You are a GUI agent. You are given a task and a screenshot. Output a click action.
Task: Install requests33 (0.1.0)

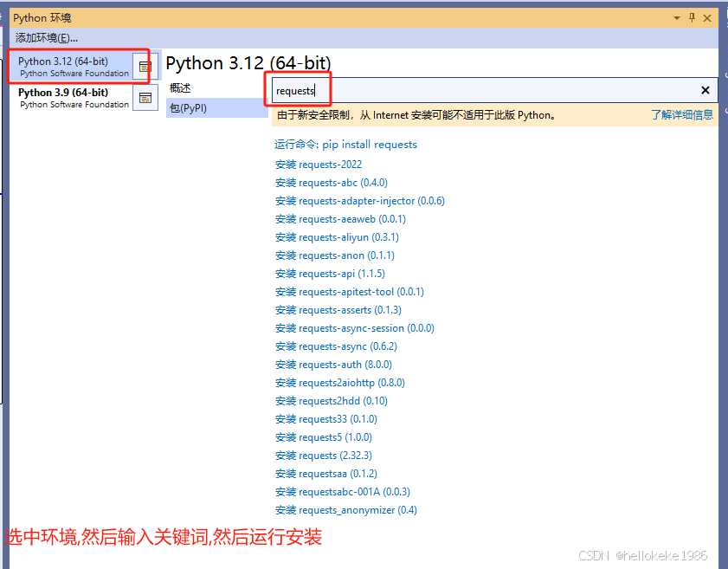point(326,419)
